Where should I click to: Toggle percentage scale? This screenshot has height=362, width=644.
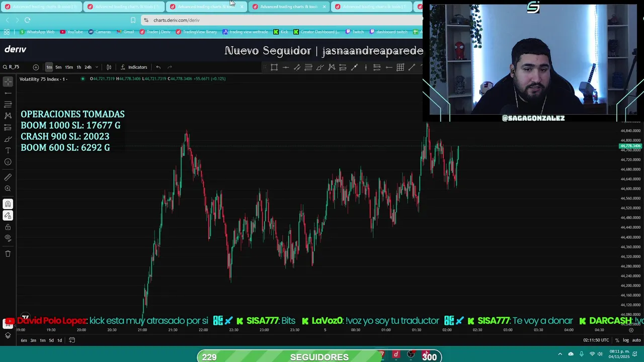coord(617,340)
